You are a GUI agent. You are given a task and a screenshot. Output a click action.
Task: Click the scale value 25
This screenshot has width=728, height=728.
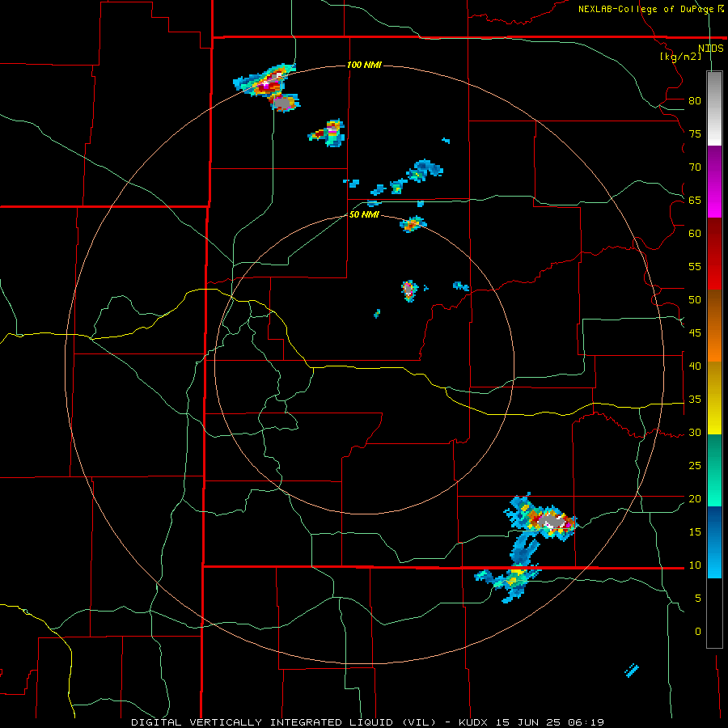click(x=695, y=466)
